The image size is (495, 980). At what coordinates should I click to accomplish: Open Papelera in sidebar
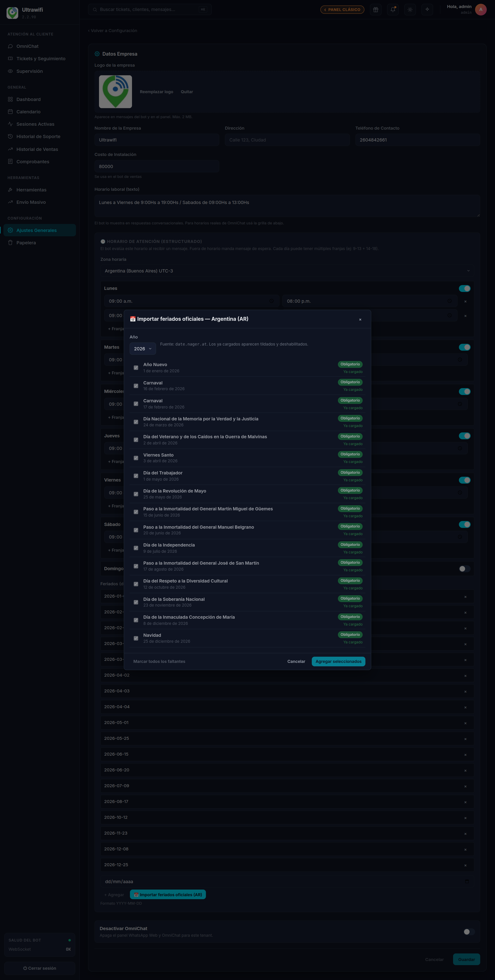pos(40,243)
